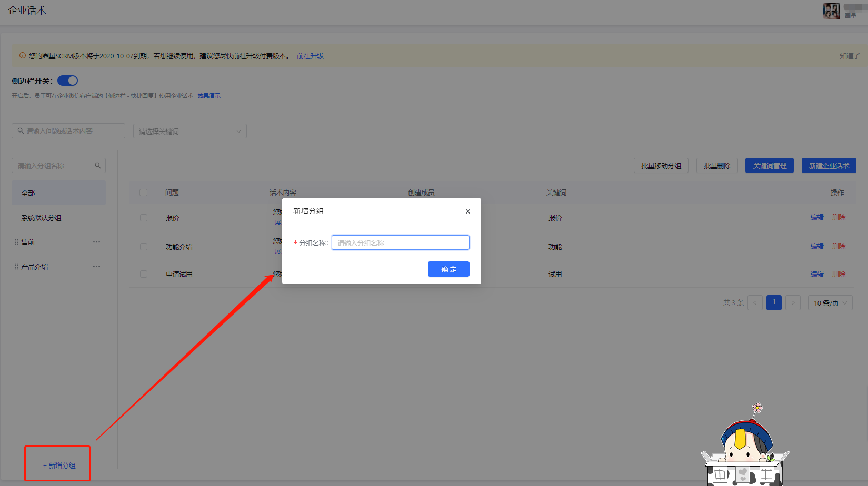Screen dimensions: 868x486
Task: Check the select-all checkbox in table header
Action: (143, 193)
